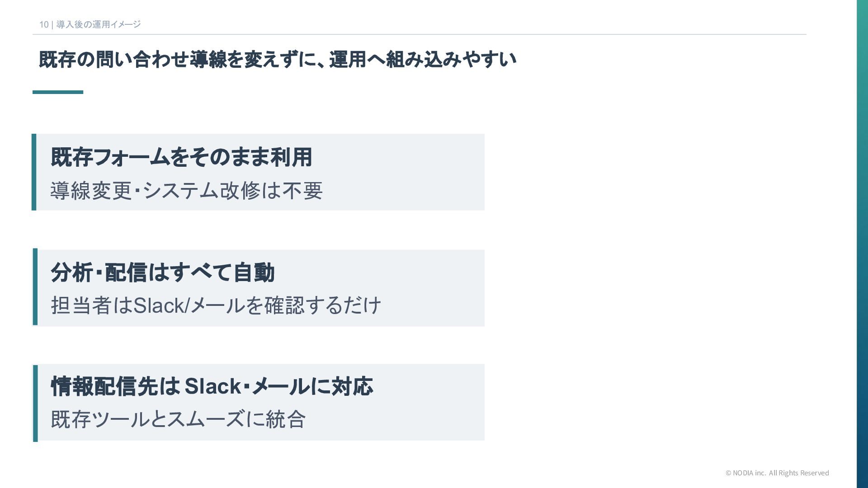
Task: Click the heading 既存フォームをそのまま利用
Action: click(x=181, y=157)
